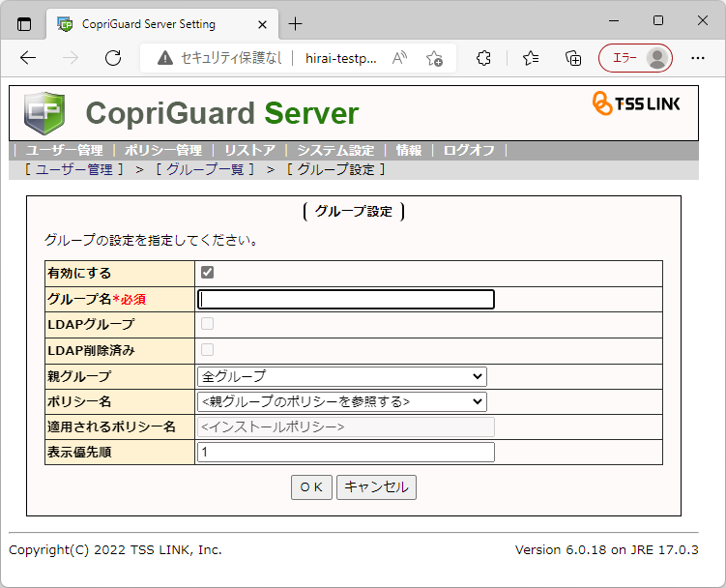Click the グループ名 *必須 label

(97, 300)
